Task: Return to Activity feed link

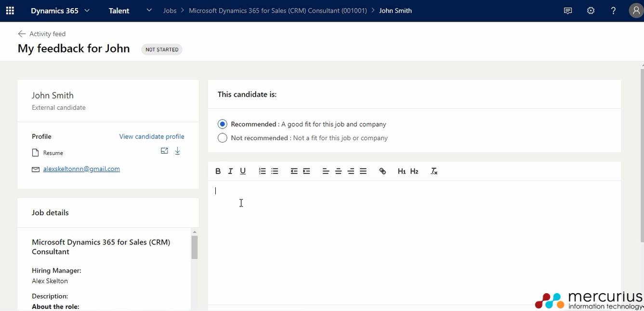Action: pos(47,34)
